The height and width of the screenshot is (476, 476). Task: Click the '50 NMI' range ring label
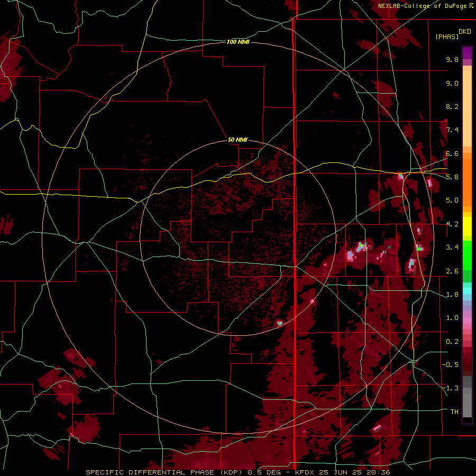[x=237, y=140]
